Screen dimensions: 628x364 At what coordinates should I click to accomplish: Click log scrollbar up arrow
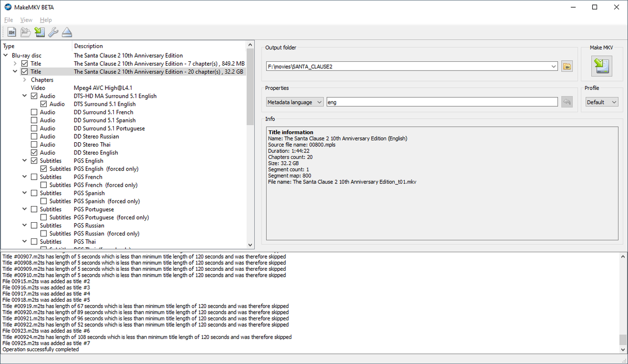point(623,257)
